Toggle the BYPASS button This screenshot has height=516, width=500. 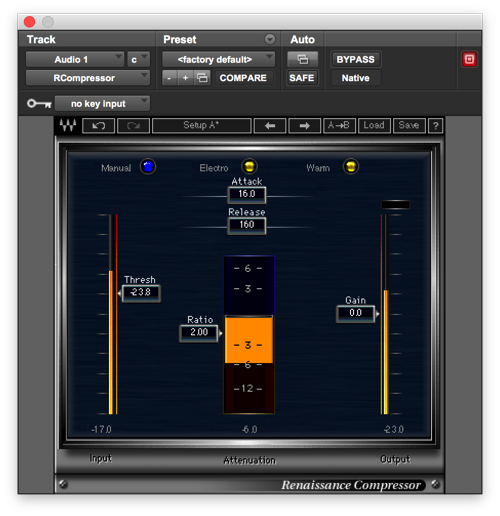[355, 59]
